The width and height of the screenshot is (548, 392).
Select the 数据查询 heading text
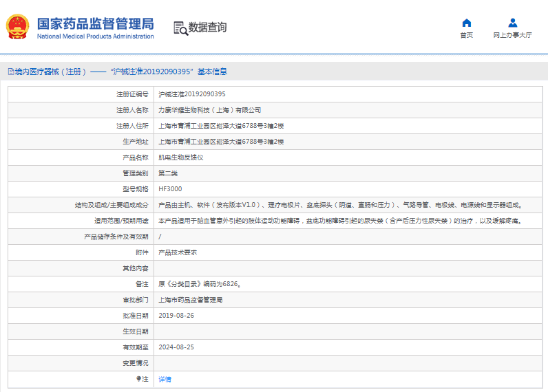[207, 28]
